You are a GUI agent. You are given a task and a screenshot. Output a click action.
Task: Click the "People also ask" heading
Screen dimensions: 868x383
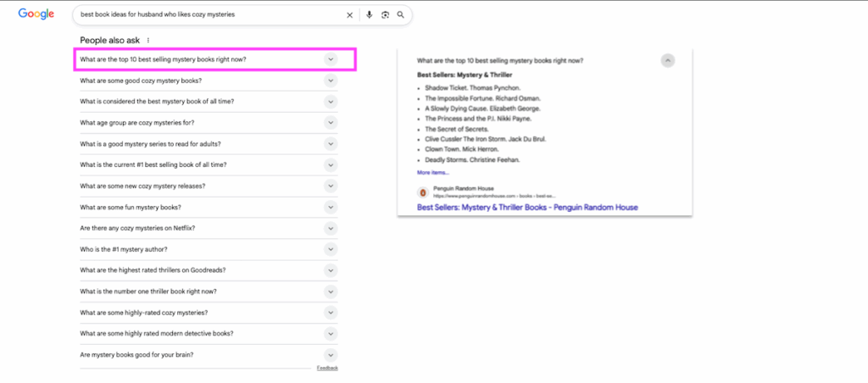click(109, 41)
